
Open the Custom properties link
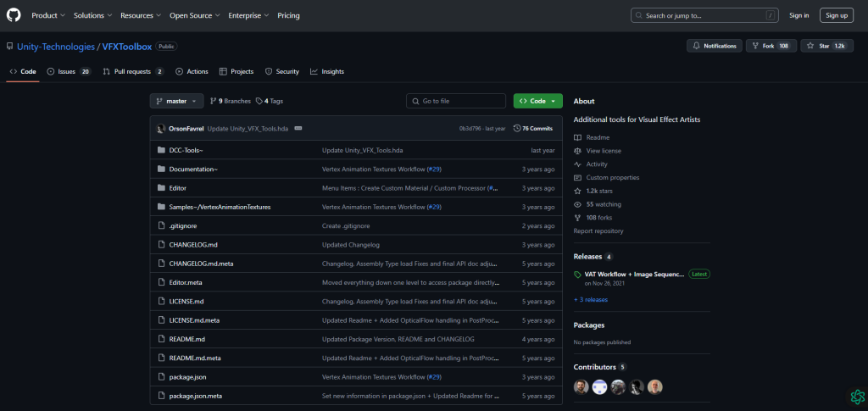tap(612, 178)
